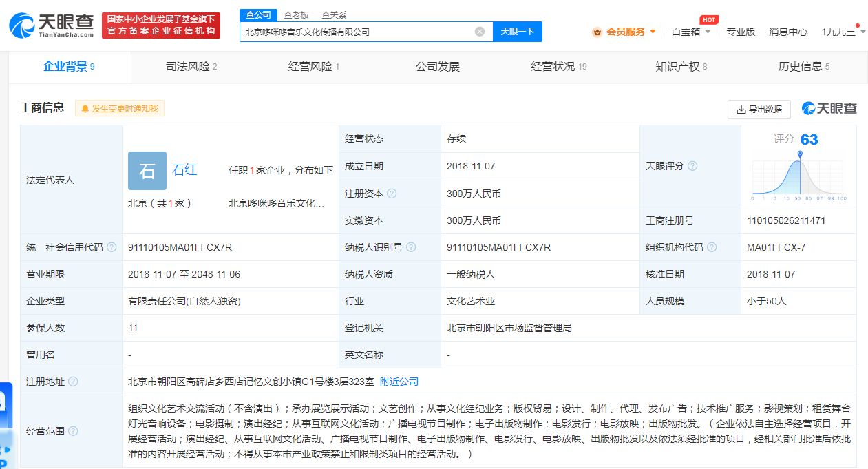The image size is (868, 469).
Task: Switch to the 查公司 search tab
Action: pos(258,14)
